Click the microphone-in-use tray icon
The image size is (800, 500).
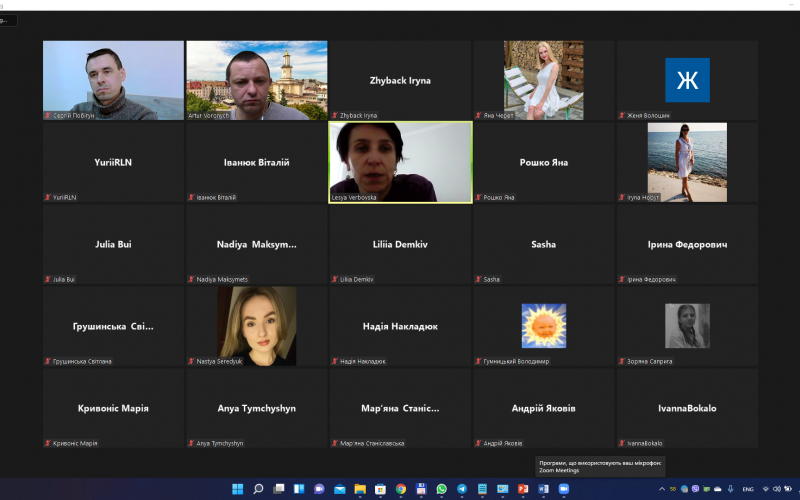(731, 489)
